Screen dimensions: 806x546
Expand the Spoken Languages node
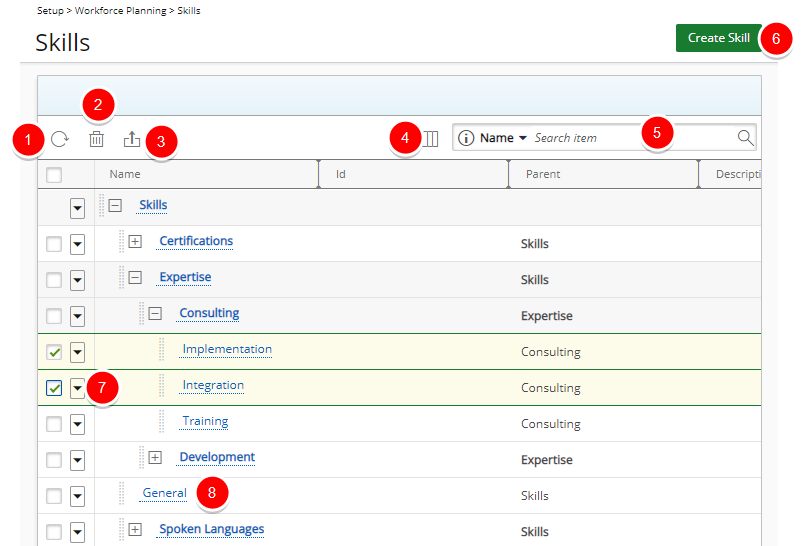[135, 530]
